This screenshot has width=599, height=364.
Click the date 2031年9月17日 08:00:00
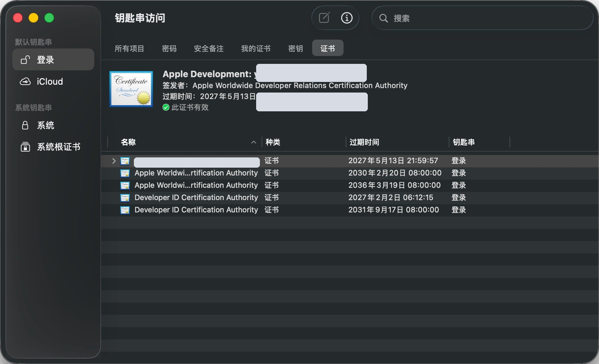click(394, 210)
